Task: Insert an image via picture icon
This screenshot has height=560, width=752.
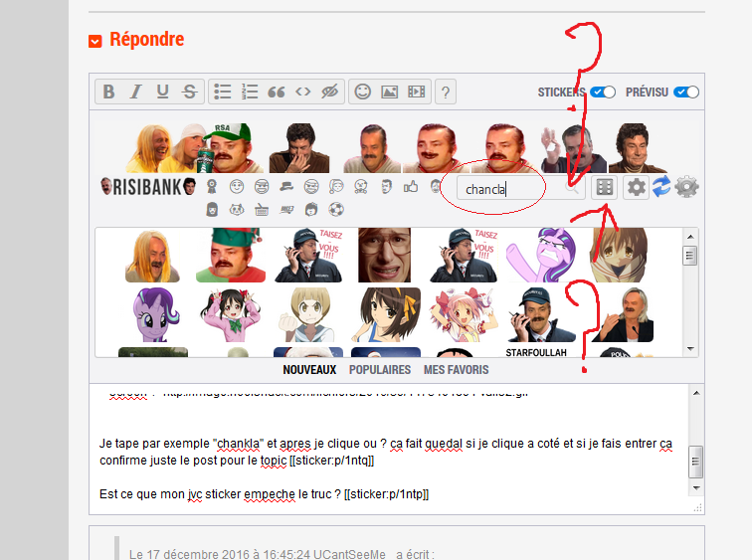Action: 390,92
